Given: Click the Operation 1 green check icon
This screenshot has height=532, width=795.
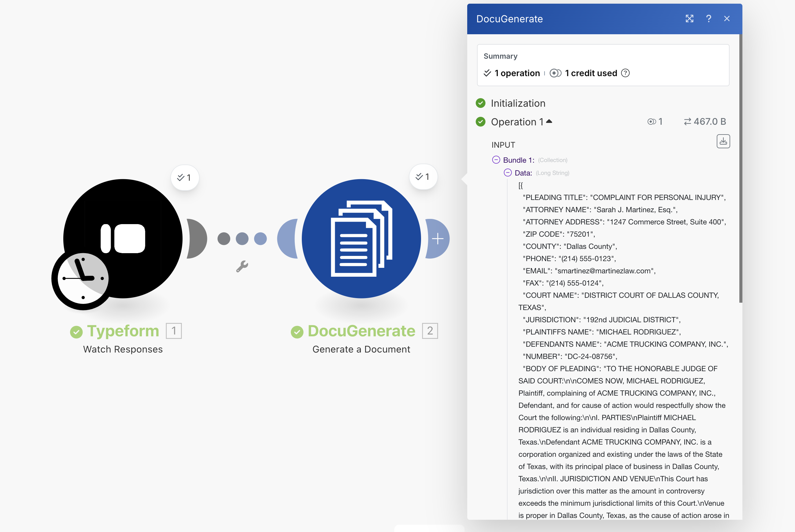Looking at the screenshot, I should (x=480, y=121).
